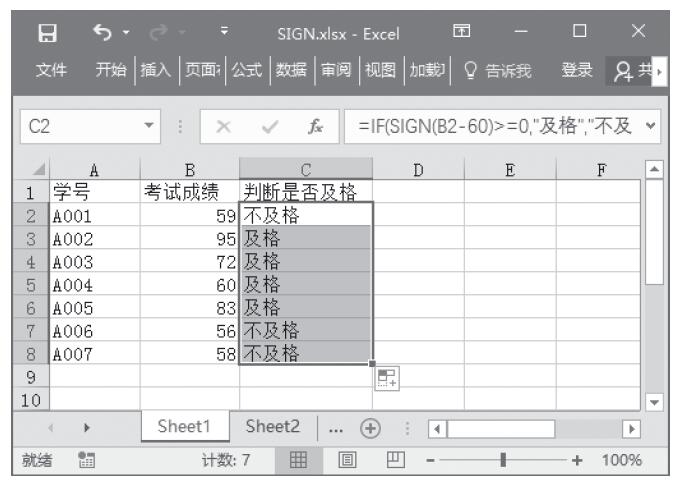Click the Save icon in title bar
This screenshot has height=483, width=680.
click(x=44, y=34)
